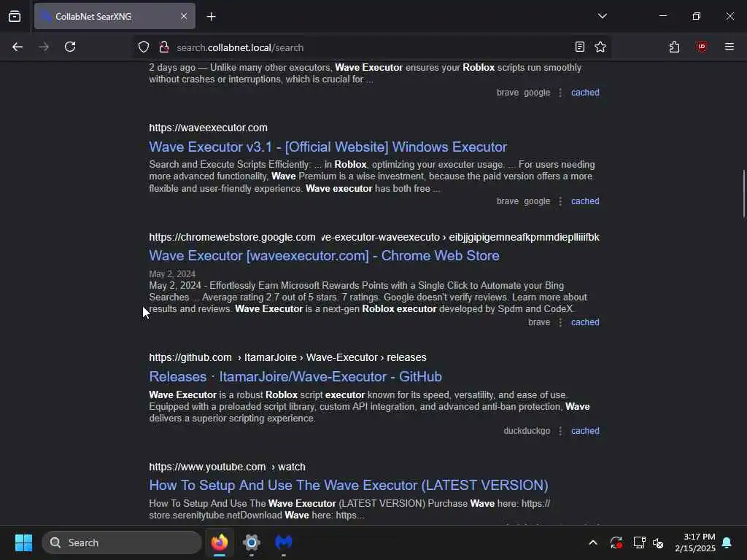Open How To Setup Wave Executor YouTube link
This screenshot has width=747, height=560.
(348, 485)
